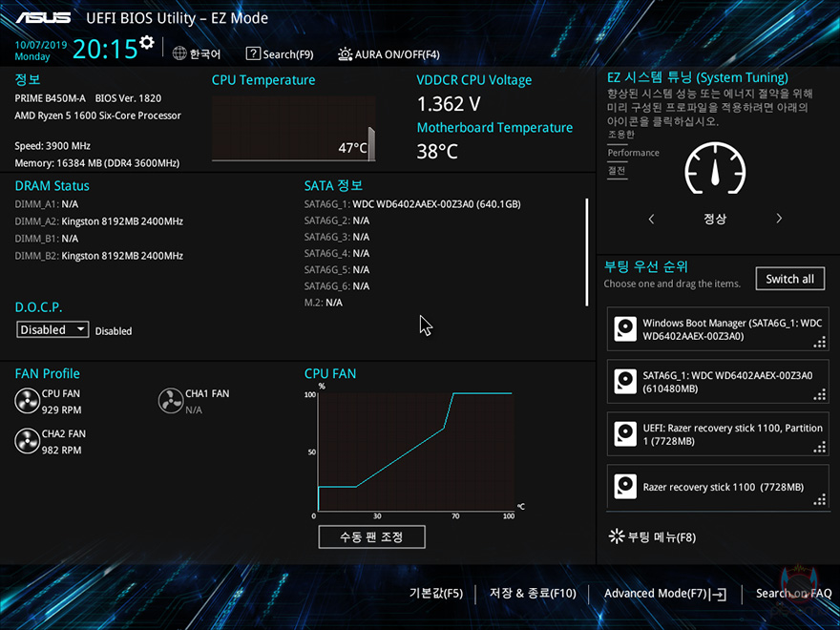Click the CHA1 FAN fan icon
Image resolution: width=840 pixels, height=630 pixels.
[x=171, y=401]
